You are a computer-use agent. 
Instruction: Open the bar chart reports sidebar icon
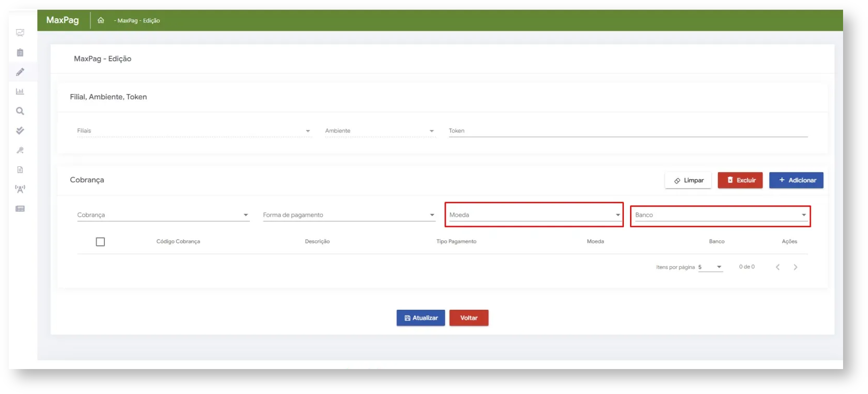coord(20,91)
